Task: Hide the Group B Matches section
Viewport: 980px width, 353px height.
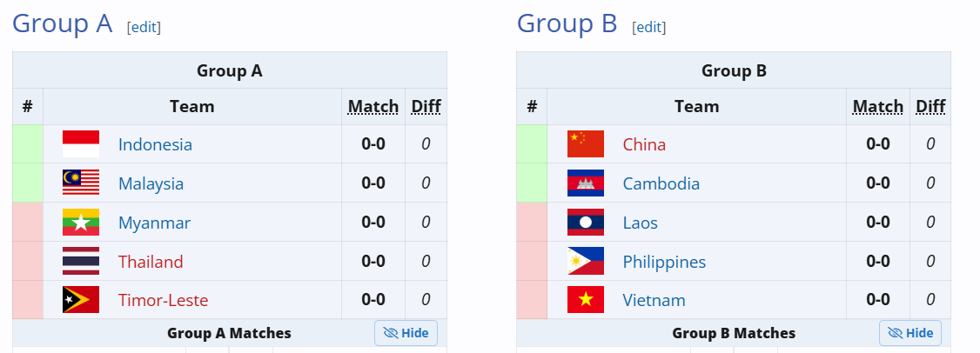Action: click(910, 333)
